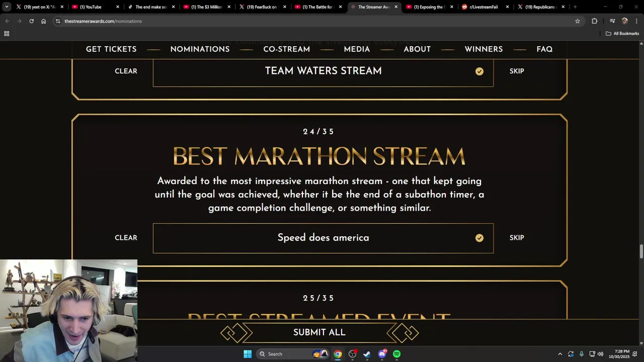The image size is (644, 362).
Task: Open the Chrome profile avatar
Action: click(x=625, y=21)
